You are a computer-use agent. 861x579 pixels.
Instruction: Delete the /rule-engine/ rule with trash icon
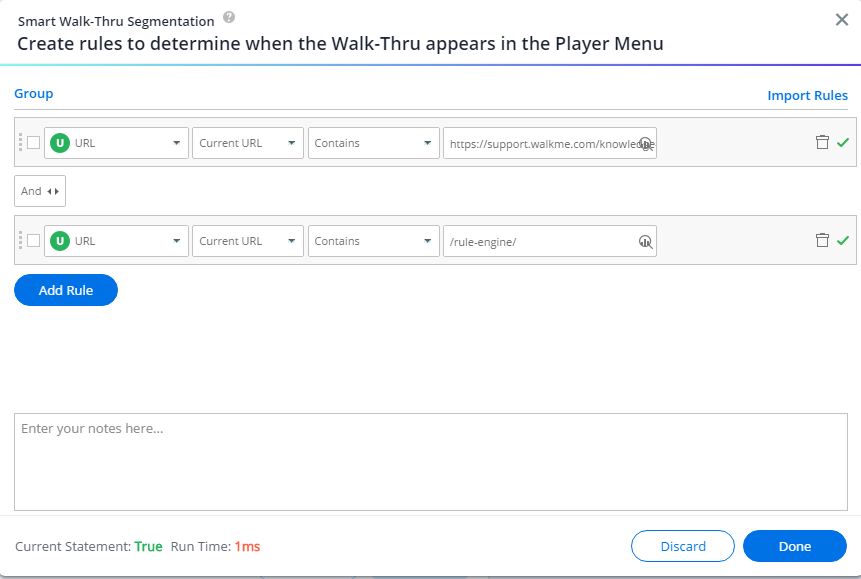pyautogui.click(x=822, y=240)
